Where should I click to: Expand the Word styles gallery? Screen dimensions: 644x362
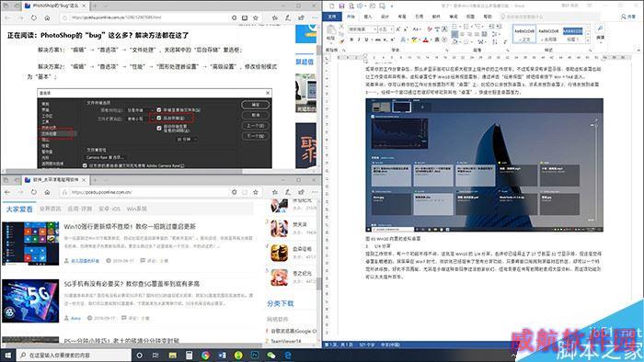[588, 40]
